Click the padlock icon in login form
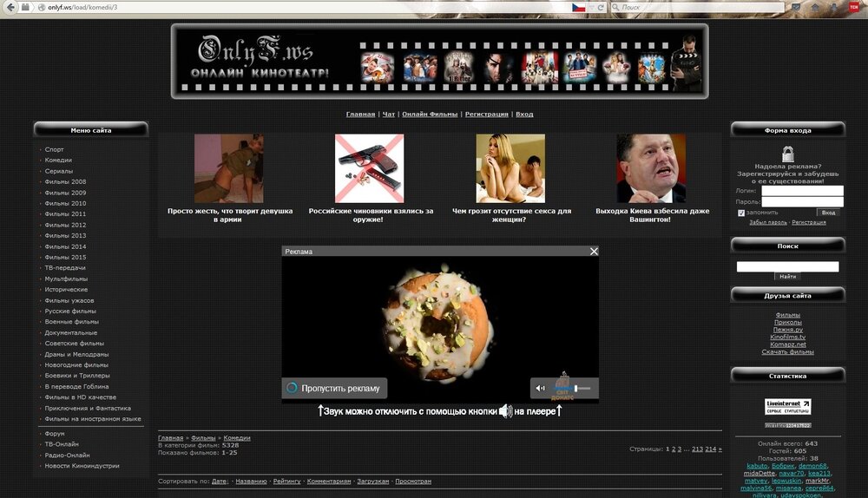The width and height of the screenshot is (868, 498). click(x=787, y=154)
